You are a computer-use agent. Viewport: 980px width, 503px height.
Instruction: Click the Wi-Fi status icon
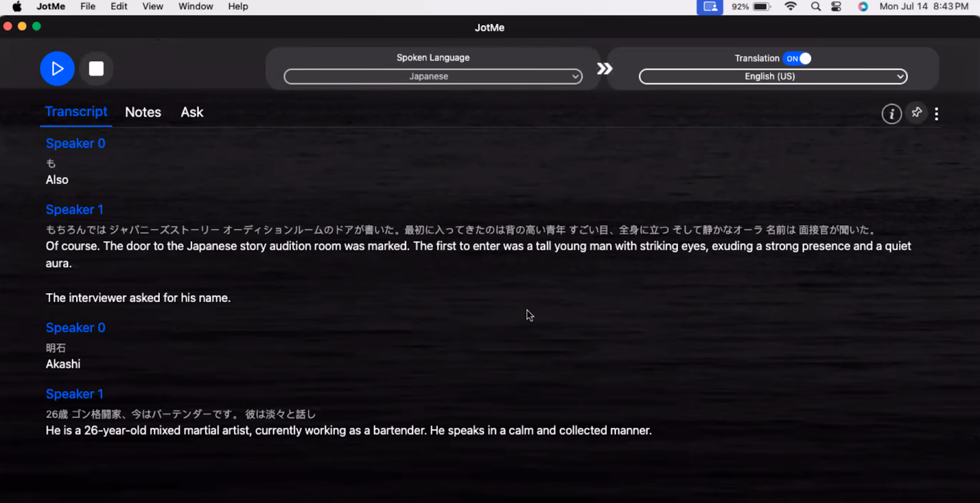click(x=791, y=7)
